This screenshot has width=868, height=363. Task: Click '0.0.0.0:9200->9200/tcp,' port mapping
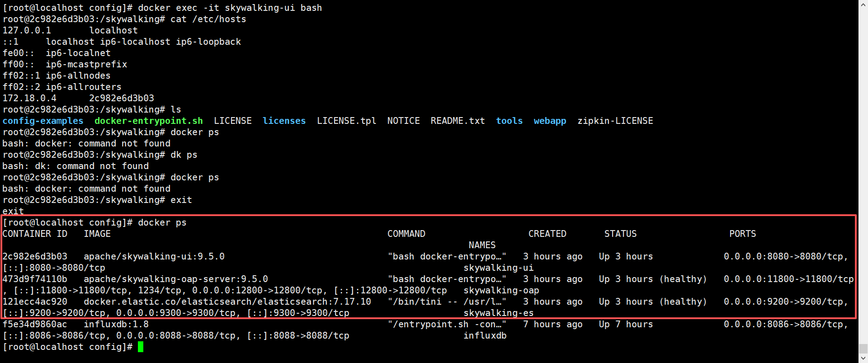pyautogui.click(x=786, y=302)
